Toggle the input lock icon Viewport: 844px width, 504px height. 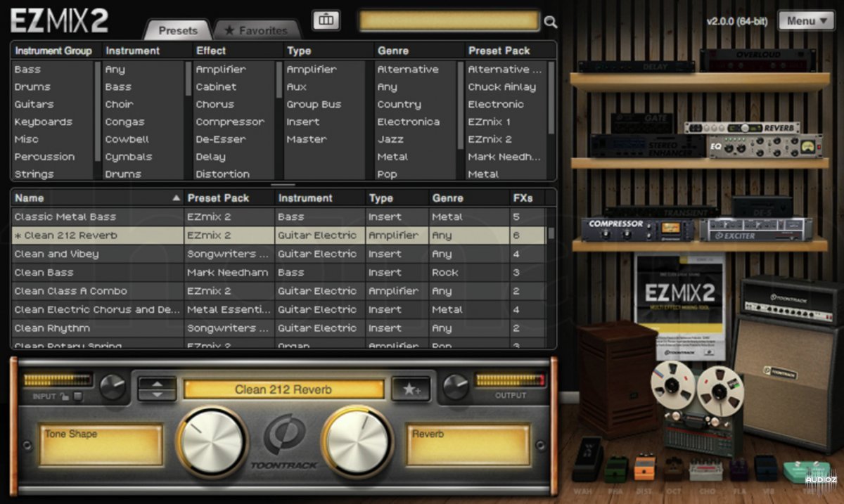click(x=65, y=396)
